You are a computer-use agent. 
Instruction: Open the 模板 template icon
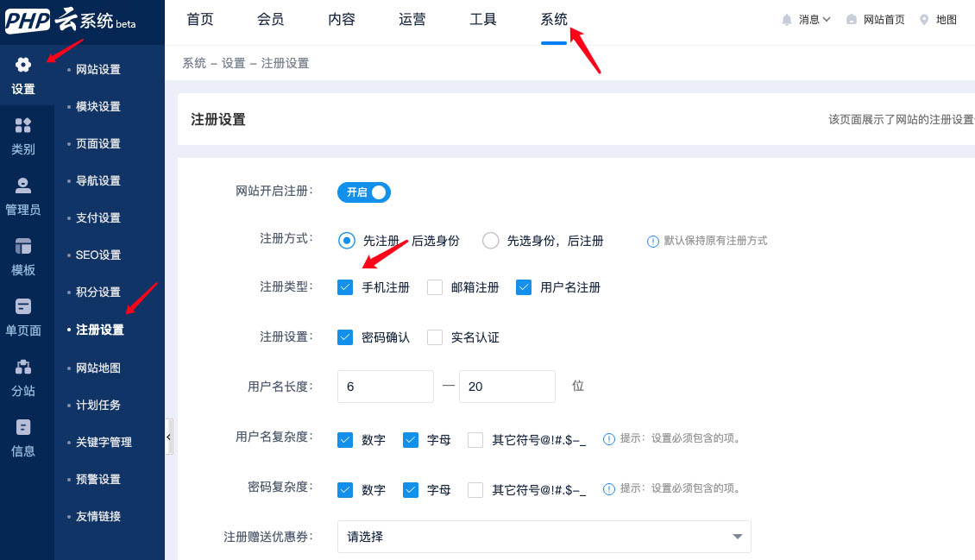coord(23,247)
